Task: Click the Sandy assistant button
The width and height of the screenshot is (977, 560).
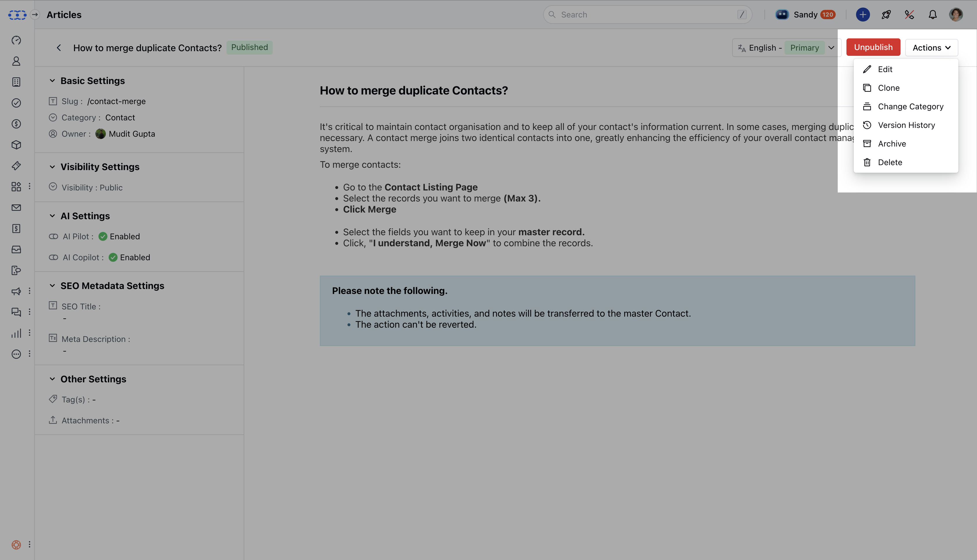Action: [805, 15]
